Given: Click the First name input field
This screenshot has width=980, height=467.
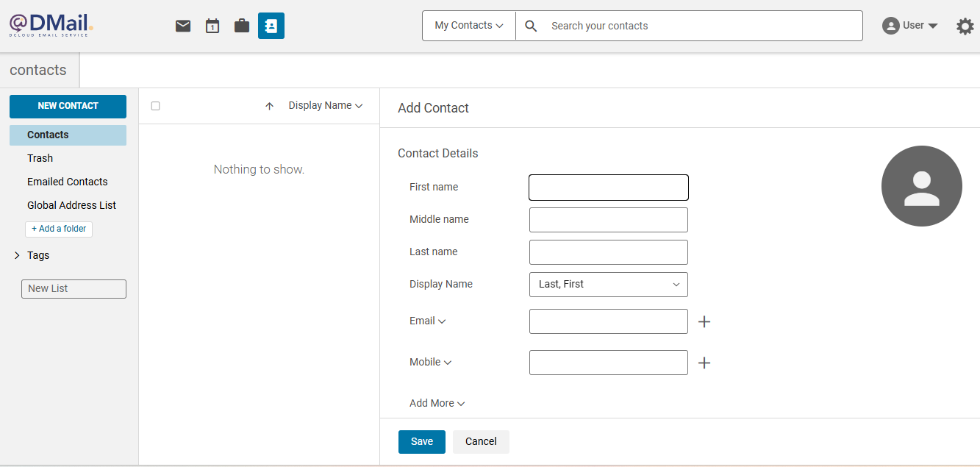Looking at the screenshot, I should 608,188.
